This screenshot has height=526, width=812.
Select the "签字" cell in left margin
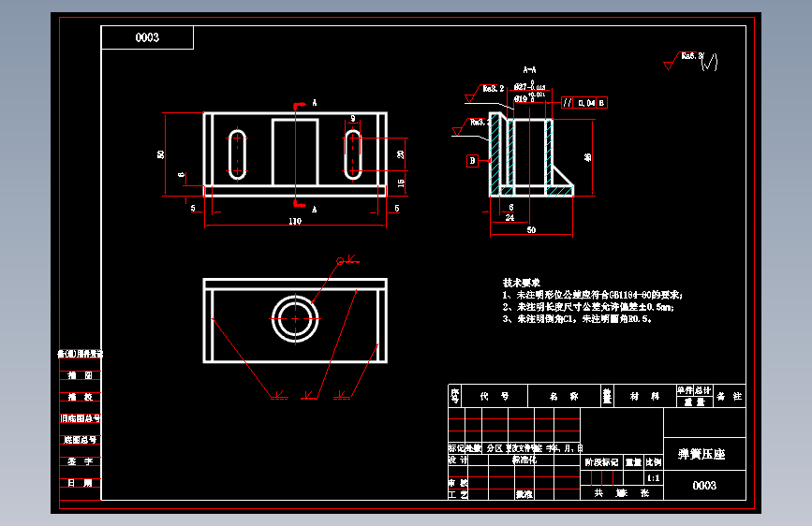click(x=81, y=461)
